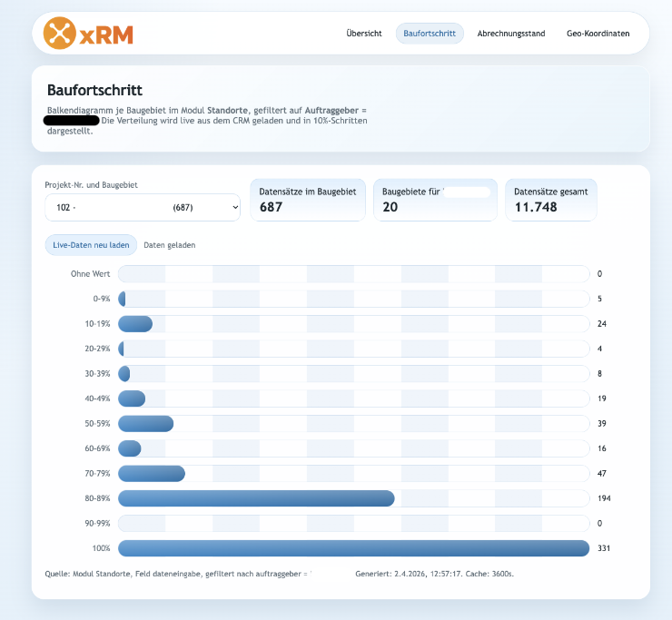The width and height of the screenshot is (672, 620).
Task: Click the value 194 beside the 80-89% bar
Action: [x=604, y=498]
